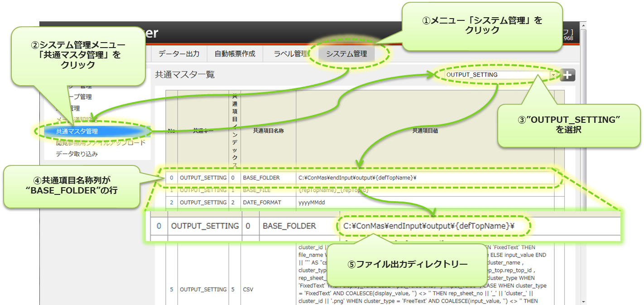Select 共通マスタ管理 in the sidebar menu
644x305 pixels.
pyautogui.click(x=77, y=131)
